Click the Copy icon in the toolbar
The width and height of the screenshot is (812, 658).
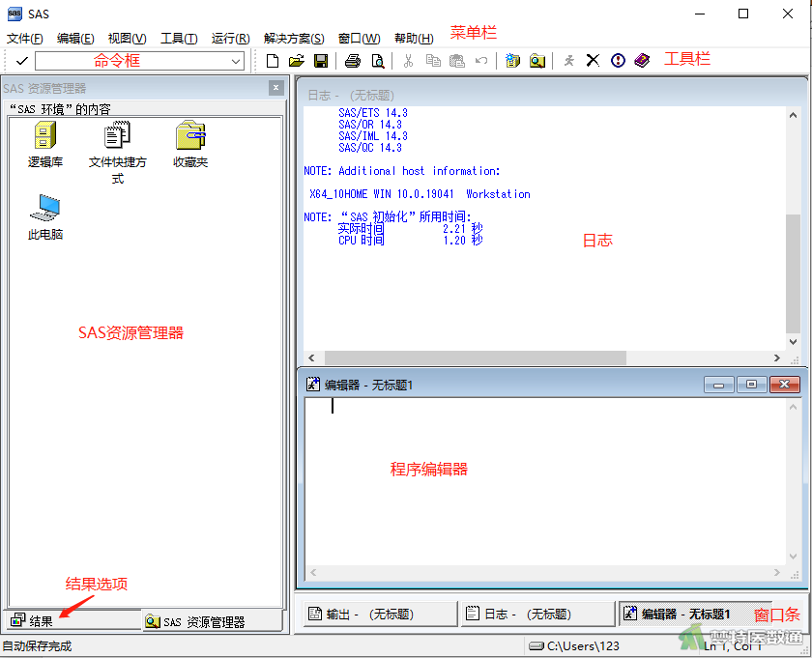pyautogui.click(x=433, y=61)
